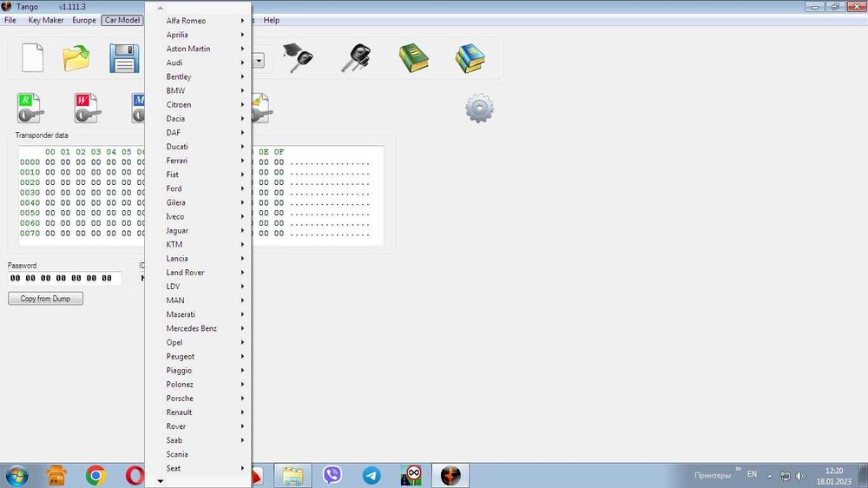Open the LDV entry
Viewport: 868px width, 488px height.
[198, 287]
